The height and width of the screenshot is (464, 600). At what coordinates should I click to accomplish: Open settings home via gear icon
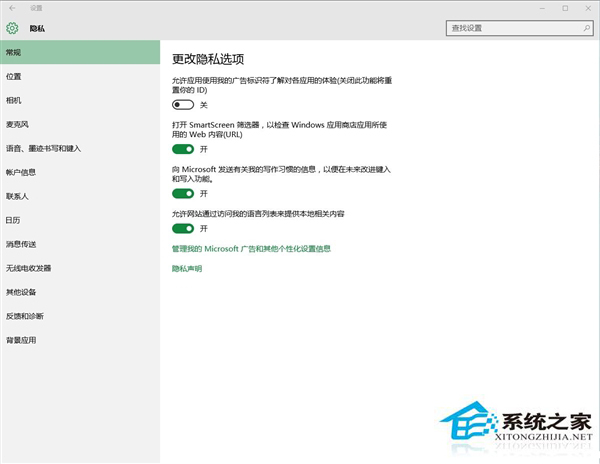tap(12, 28)
